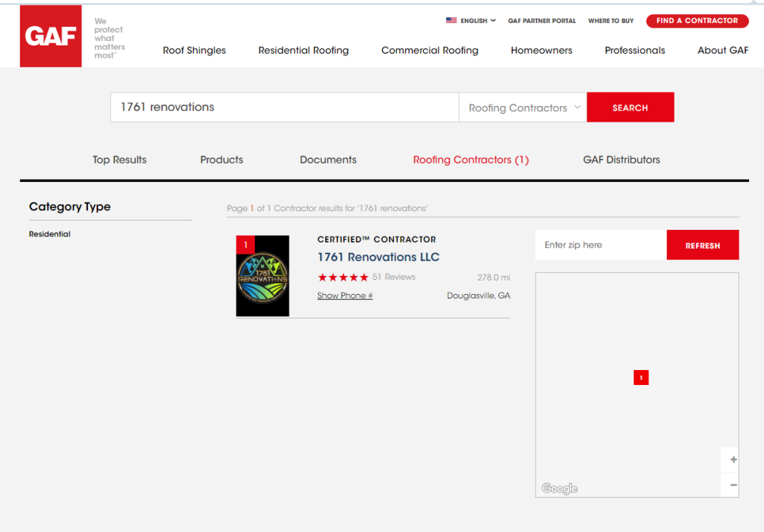Viewport: 764px width, 532px height.
Task: Click the 'Douglasville, GA' location text
Action: click(478, 295)
